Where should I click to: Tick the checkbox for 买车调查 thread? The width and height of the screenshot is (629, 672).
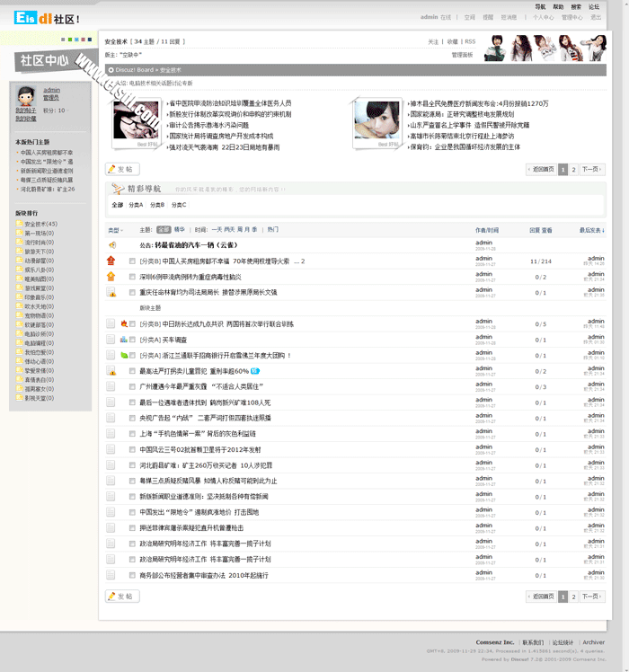point(132,340)
